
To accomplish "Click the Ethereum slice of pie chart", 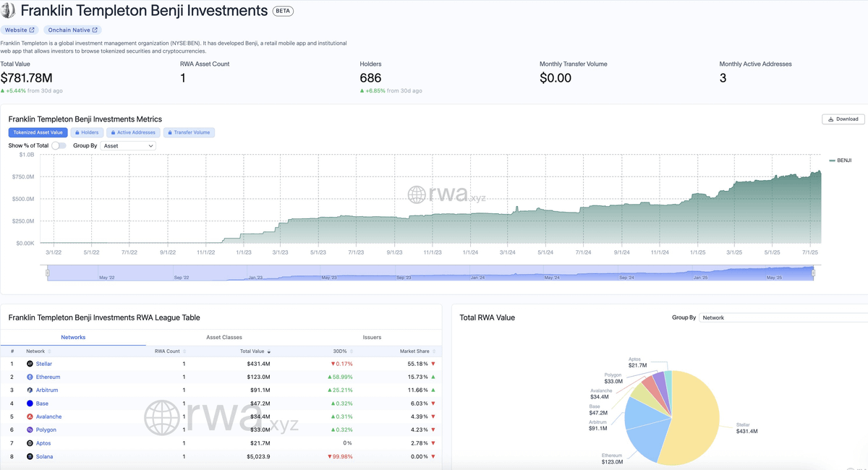I will 648,440.
